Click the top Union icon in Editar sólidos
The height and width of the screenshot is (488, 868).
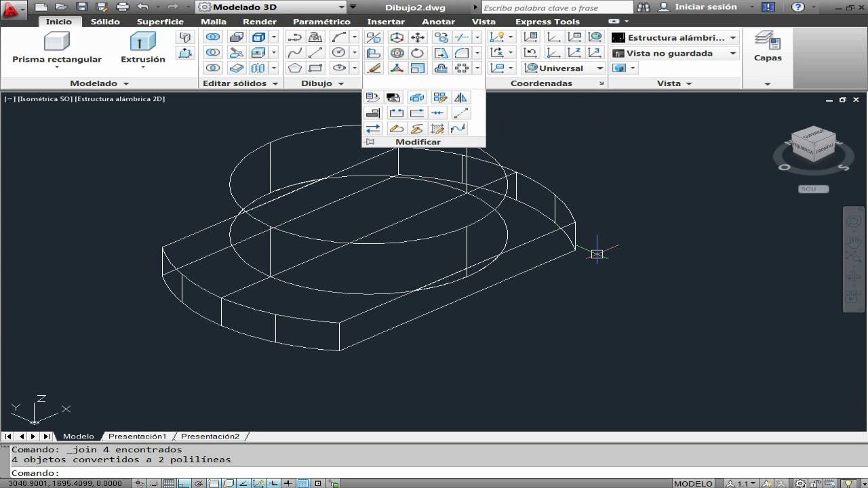[x=213, y=37]
